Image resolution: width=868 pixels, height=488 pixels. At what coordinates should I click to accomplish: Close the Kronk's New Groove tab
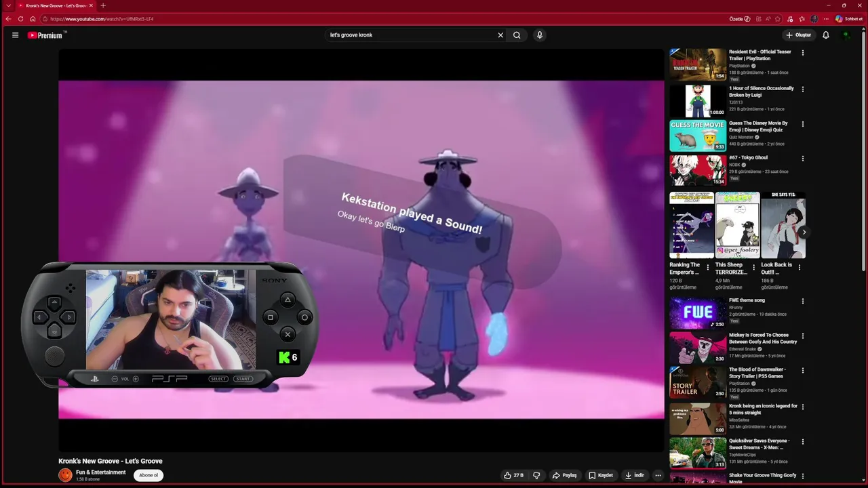pyautogui.click(x=91, y=5)
